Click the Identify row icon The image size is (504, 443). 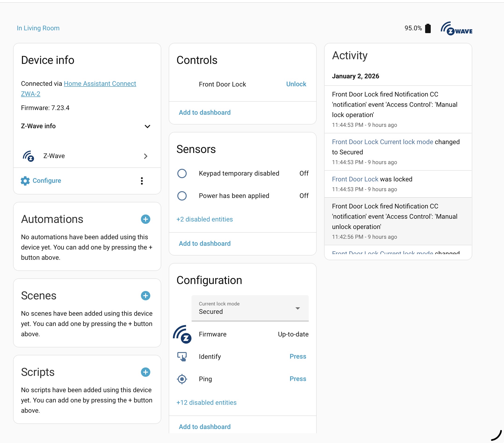coord(182,356)
